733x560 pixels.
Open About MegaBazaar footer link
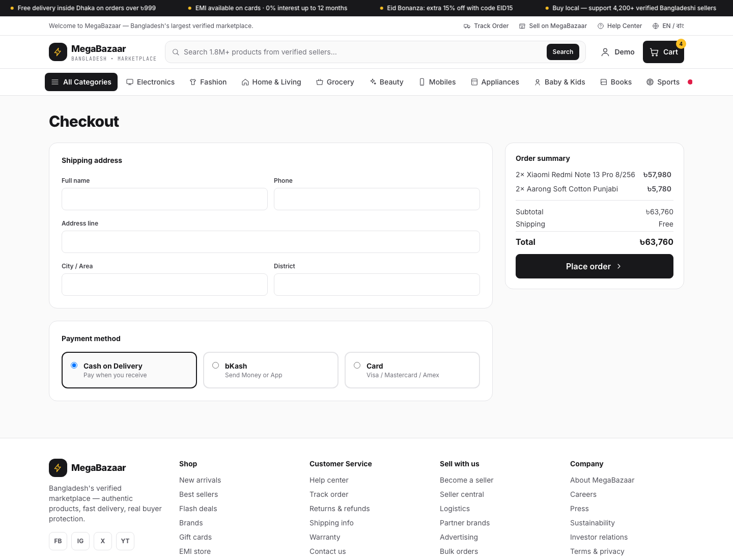tap(602, 480)
